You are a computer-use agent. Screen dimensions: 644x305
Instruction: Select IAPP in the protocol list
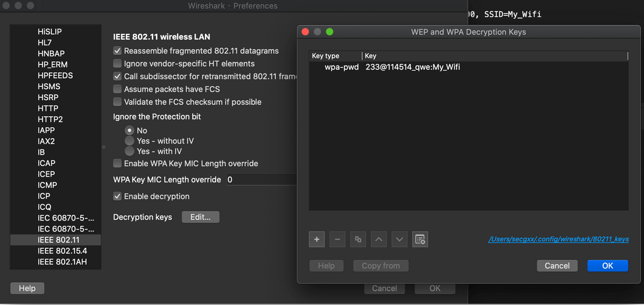point(46,130)
